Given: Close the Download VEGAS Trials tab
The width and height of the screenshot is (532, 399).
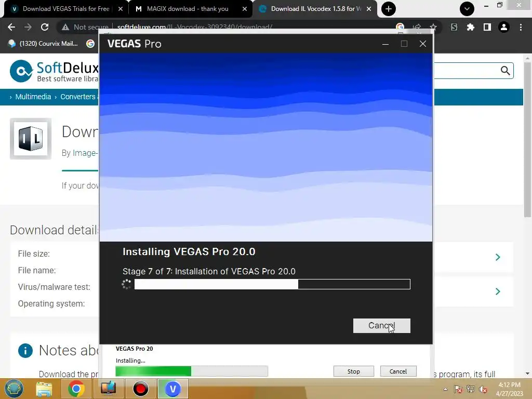Looking at the screenshot, I should coord(121,9).
